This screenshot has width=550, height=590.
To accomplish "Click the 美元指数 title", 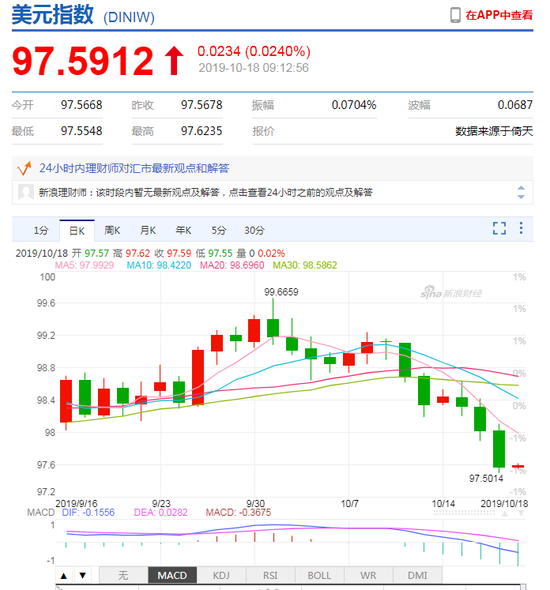I will 52,15.
